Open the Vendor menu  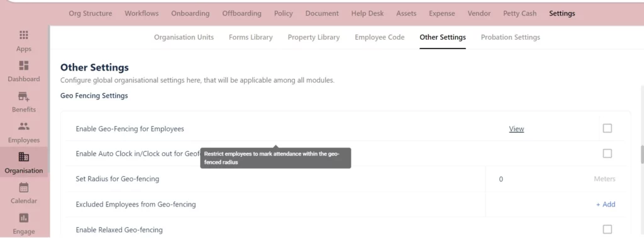[479, 13]
